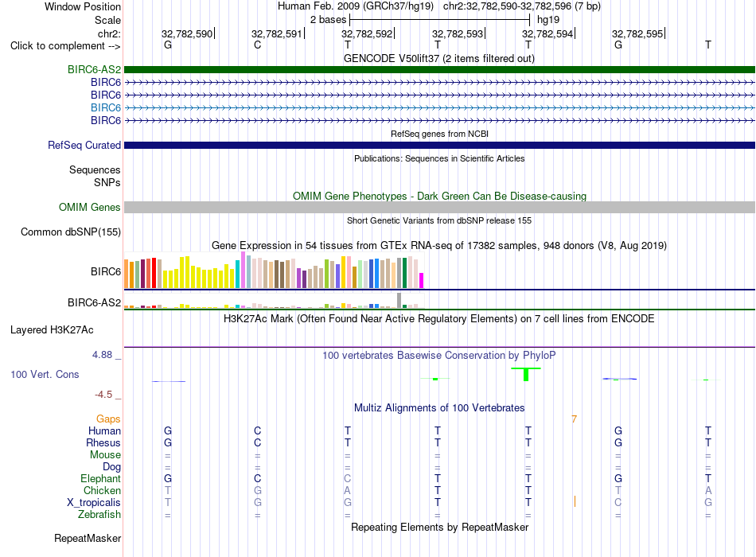Click the tall green PhyloP conservation peak
756x557 pixels.
coord(526,374)
